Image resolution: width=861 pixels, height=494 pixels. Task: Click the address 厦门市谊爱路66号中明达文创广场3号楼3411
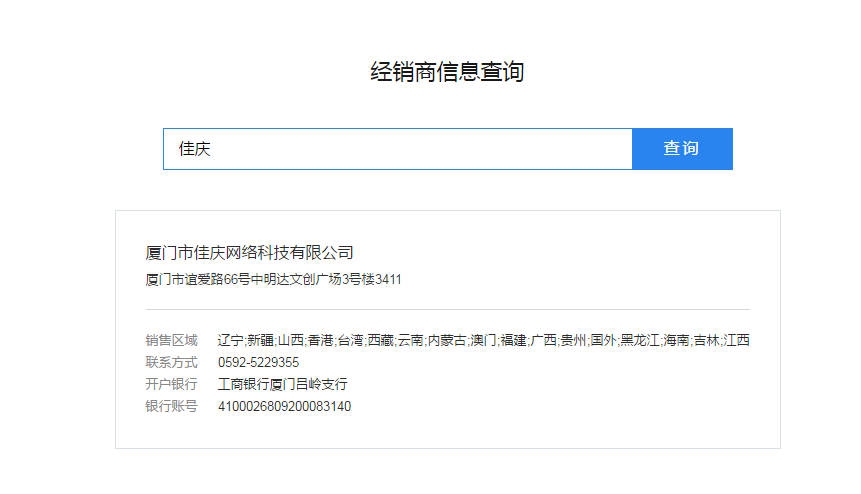273,279
